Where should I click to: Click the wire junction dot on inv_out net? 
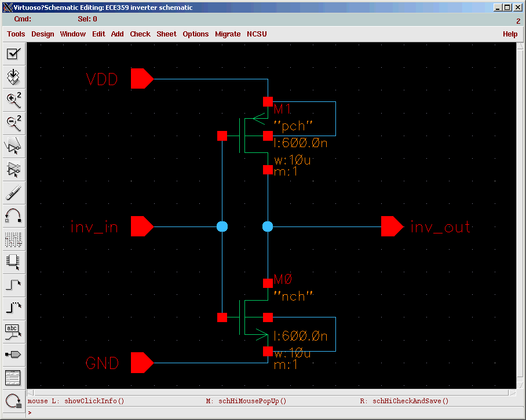[268, 227]
